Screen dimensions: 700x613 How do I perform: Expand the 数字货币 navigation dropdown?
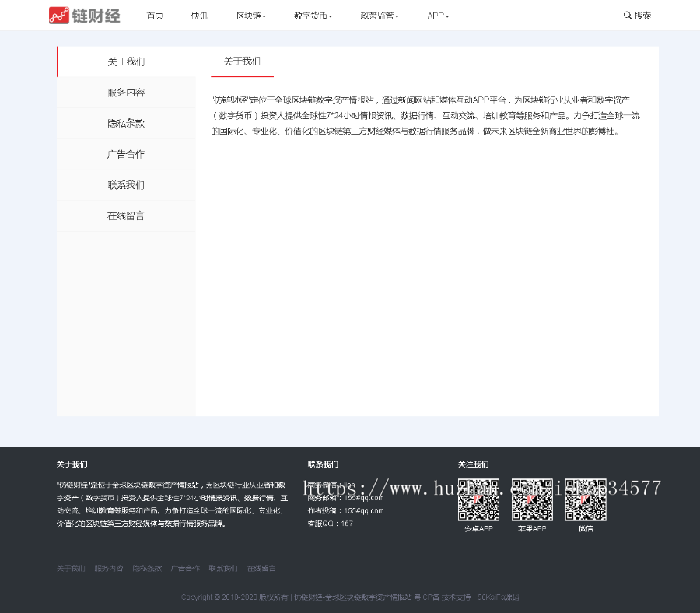[313, 15]
